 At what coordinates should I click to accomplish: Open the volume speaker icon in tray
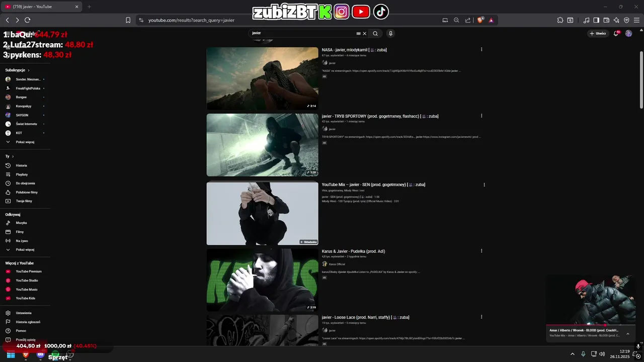click(602, 354)
